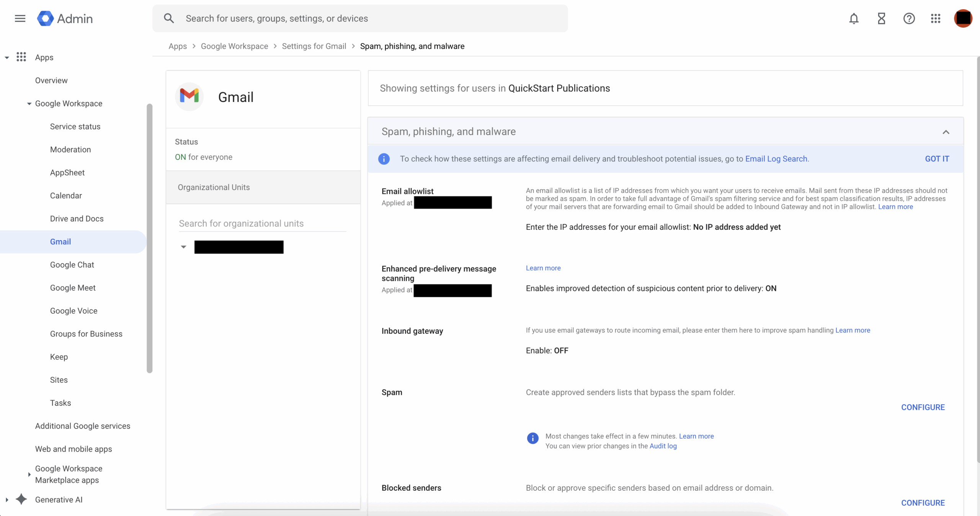
Task: Click the Enhanced pre-delivery message scanning title
Action: (439, 273)
